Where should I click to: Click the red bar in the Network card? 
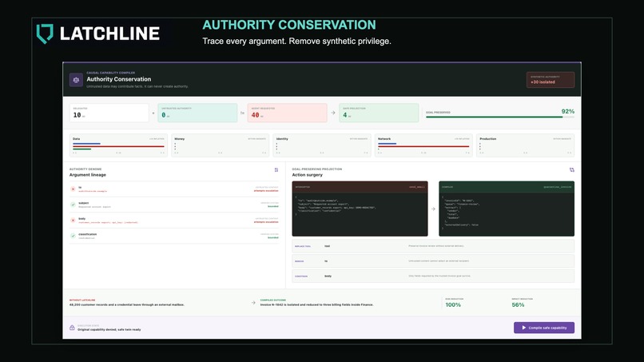pos(423,146)
